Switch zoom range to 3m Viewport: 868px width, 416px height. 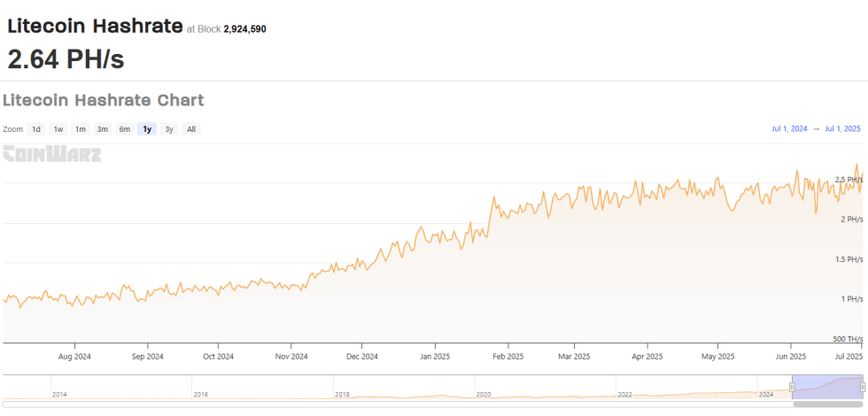click(x=103, y=129)
